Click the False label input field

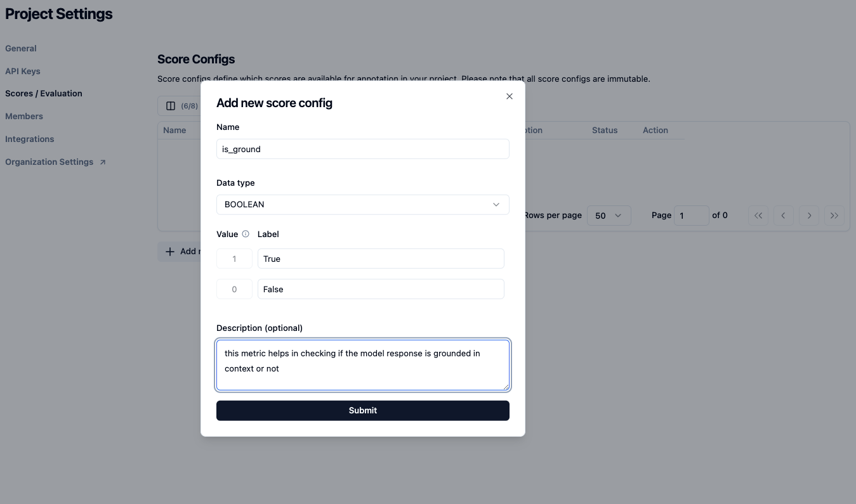pyautogui.click(x=380, y=289)
